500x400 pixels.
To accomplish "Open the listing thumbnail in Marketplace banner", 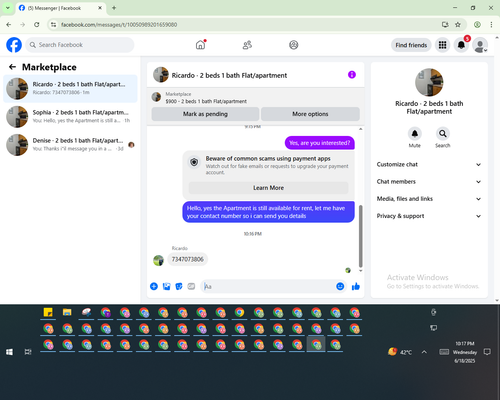I will [x=156, y=97].
